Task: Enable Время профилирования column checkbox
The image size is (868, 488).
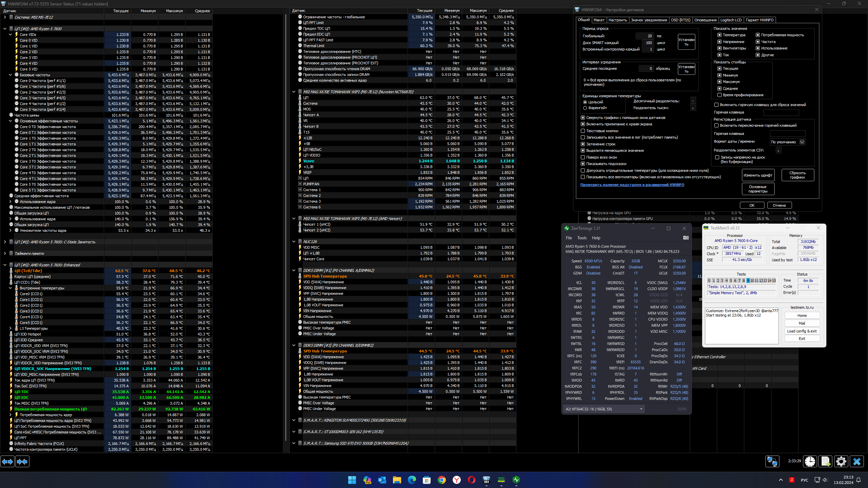Action: 719,95
